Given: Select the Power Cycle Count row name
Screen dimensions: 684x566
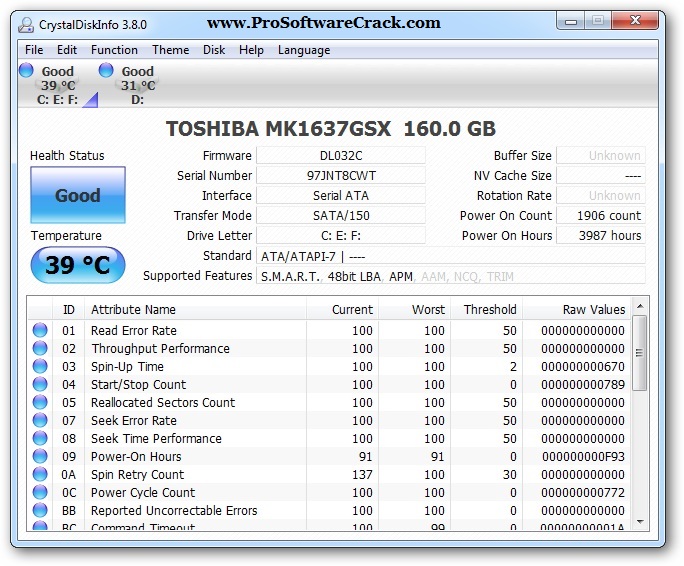Looking at the screenshot, I should coord(143,492).
